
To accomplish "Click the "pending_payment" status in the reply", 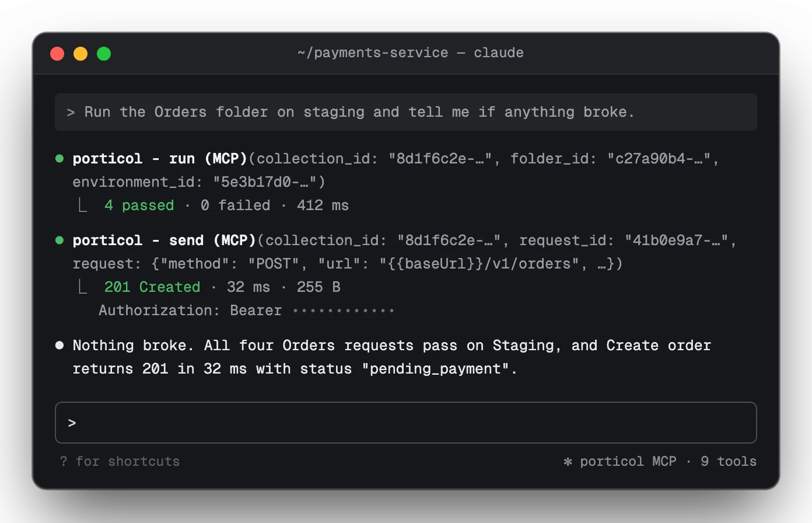I will pyautogui.click(x=435, y=369).
